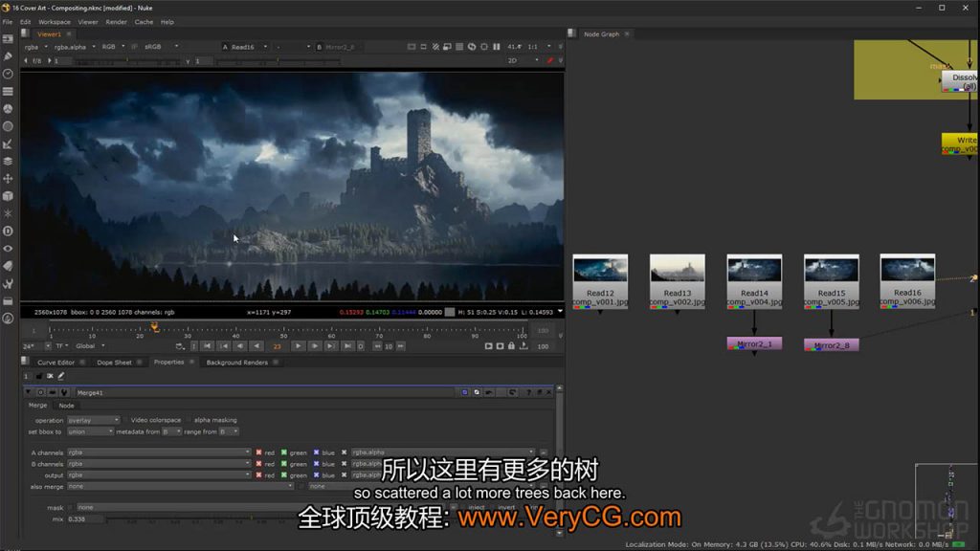This screenshot has height=551, width=980.
Task: Switch to the Curve Editor tab
Action: [x=56, y=363]
